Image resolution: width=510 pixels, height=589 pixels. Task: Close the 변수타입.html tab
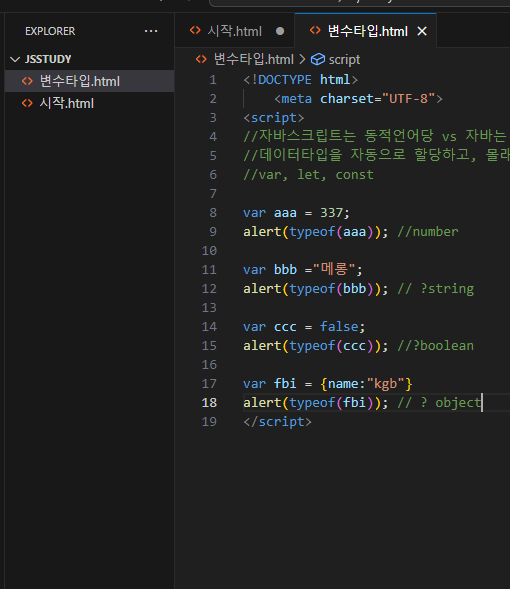pos(422,31)
